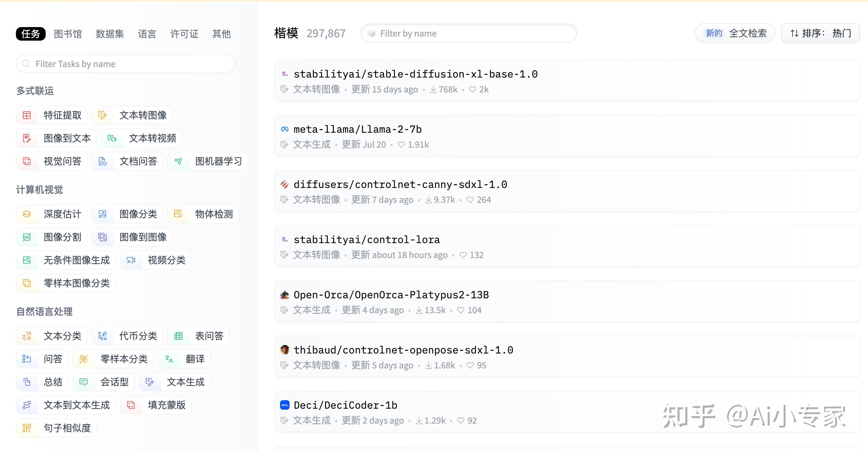
Task: Click the magnifier icon in Filter Tasks box
Action: pos(26,64)
